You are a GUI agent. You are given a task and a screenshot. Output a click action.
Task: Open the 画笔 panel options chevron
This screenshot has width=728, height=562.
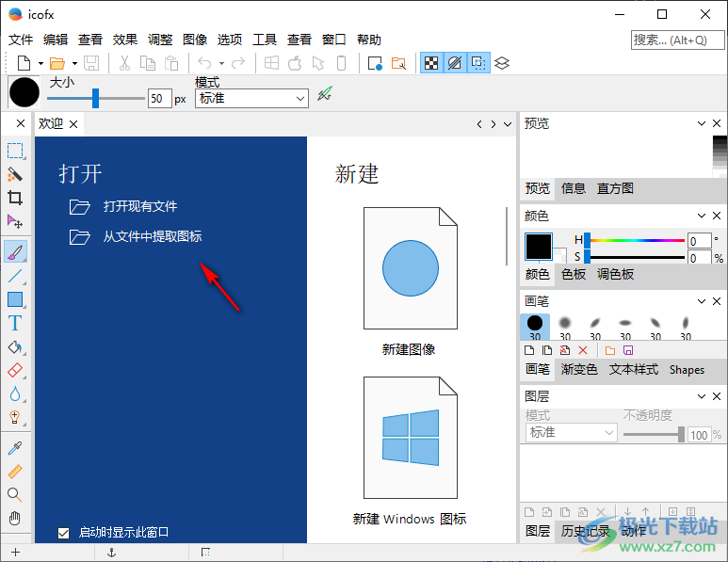click(702, 301)
